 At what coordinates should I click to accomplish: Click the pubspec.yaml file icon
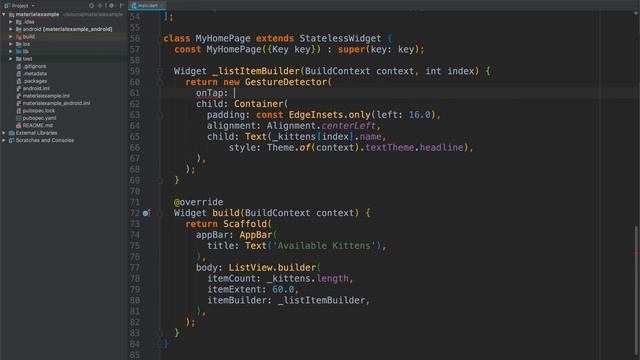(x=18, y=118)
